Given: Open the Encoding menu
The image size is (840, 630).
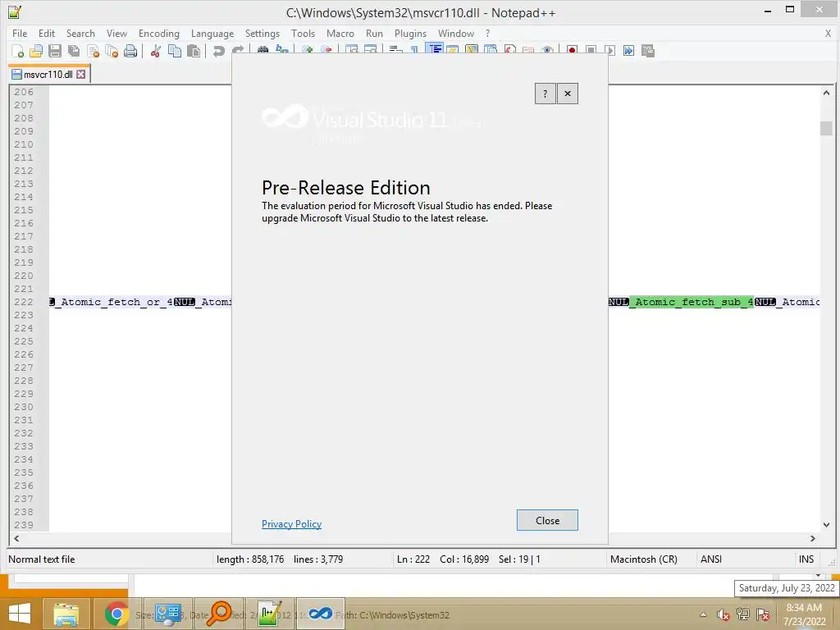Looking at the screenshot, I should pos(159,33).
